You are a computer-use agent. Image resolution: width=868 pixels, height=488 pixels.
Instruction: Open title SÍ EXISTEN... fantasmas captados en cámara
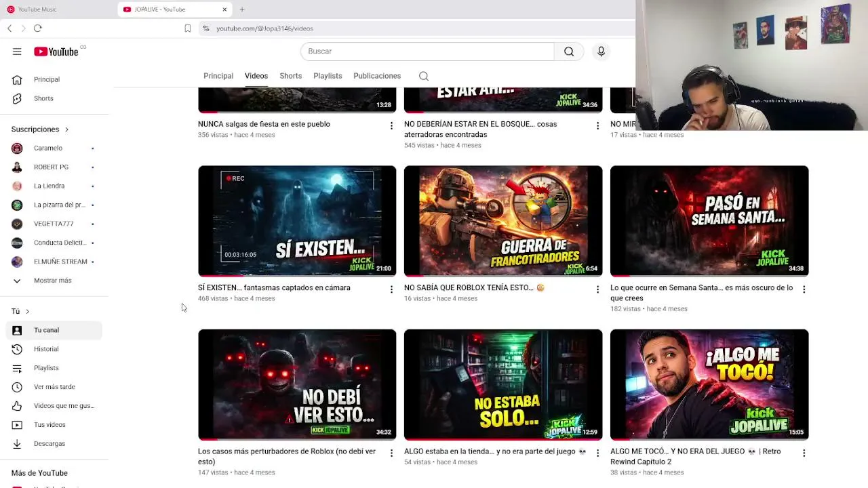274,288
